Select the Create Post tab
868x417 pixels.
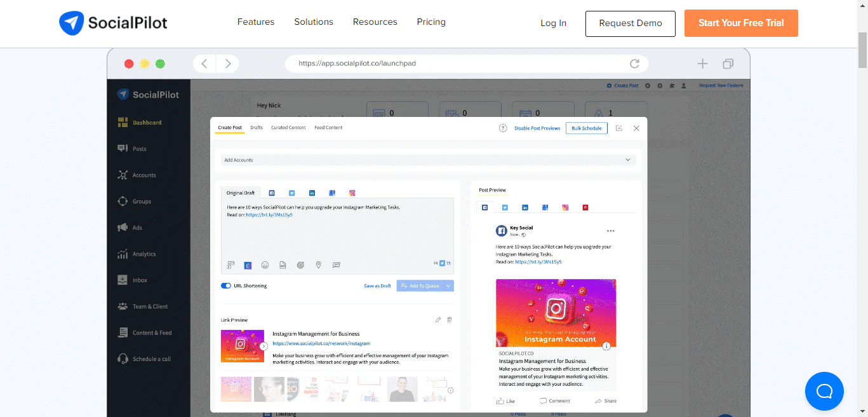(230, 128)
